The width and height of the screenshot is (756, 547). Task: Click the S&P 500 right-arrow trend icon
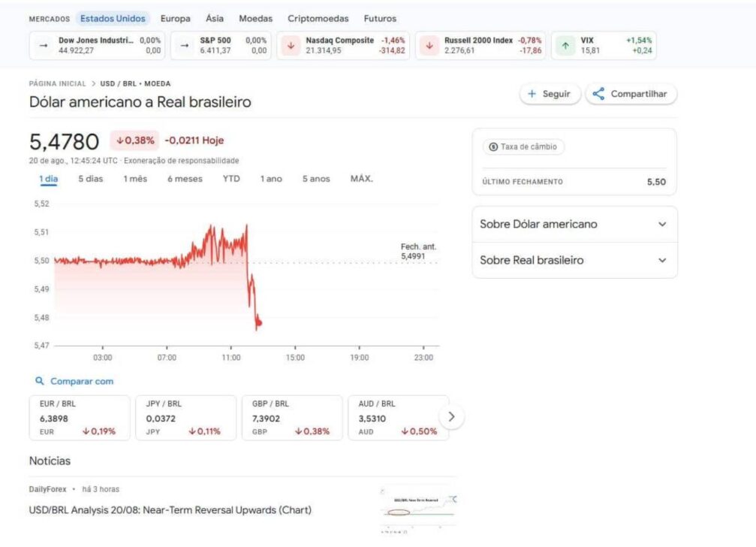pyautogui.click(x=185, y=45)
